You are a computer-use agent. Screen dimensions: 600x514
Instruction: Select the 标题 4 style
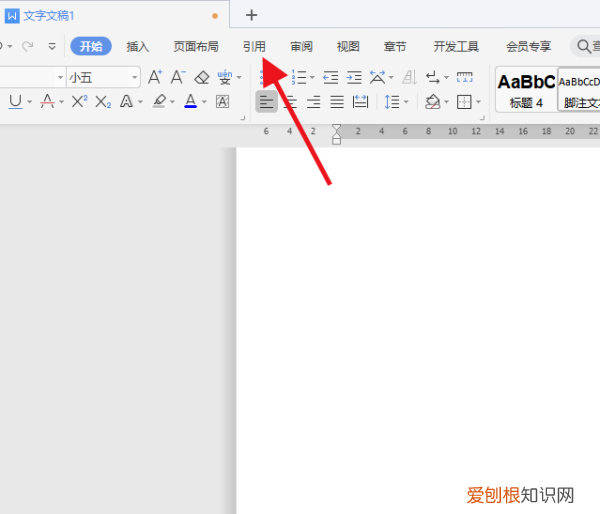(525, 88)
